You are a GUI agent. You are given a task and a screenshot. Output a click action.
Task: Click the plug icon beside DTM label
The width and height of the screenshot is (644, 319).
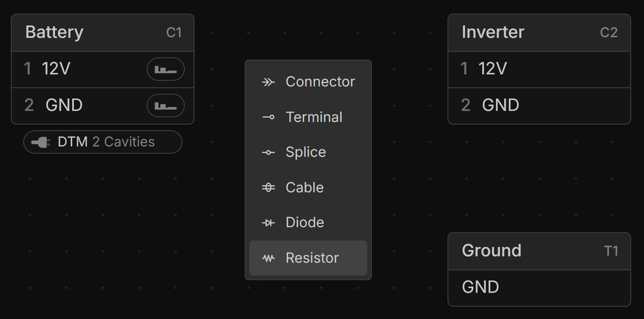[x=41, y=142]
